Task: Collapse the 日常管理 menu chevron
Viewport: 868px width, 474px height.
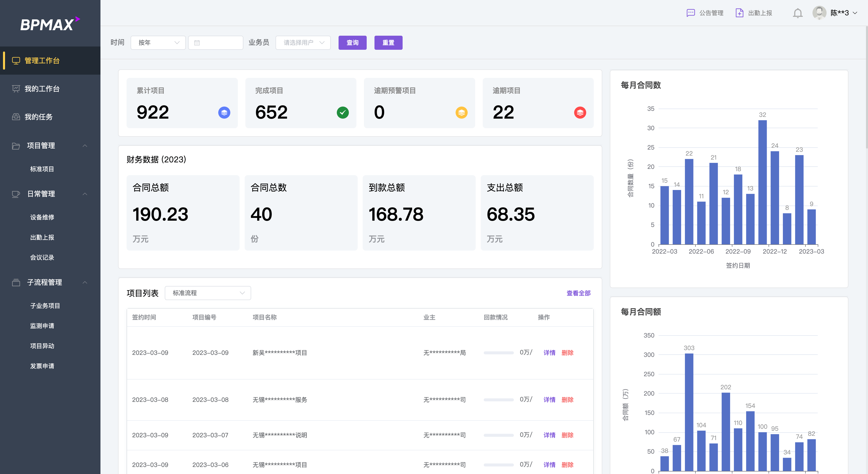Action: click(85, 194)
